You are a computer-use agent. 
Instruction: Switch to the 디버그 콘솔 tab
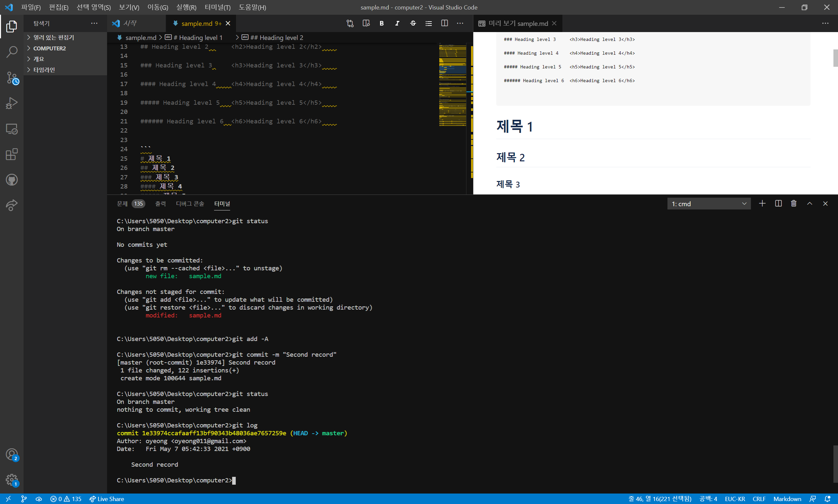coord(190,204)
